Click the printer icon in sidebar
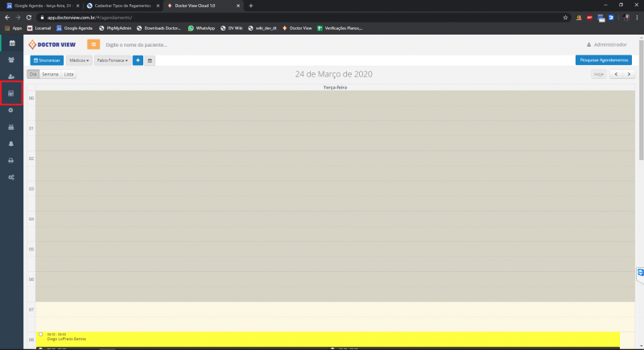The width and height of the screenshot is (644, 350). (x=11, y=160)
